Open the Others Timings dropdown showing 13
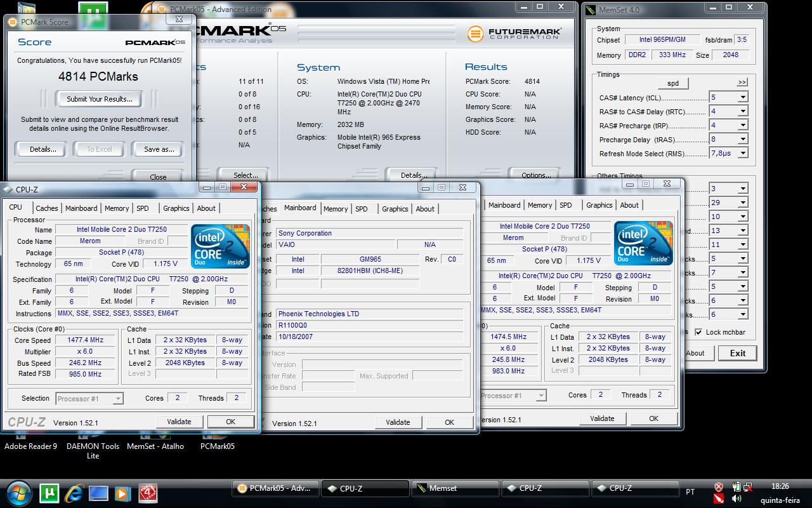812x508 pixels. [x=742, y=231]
